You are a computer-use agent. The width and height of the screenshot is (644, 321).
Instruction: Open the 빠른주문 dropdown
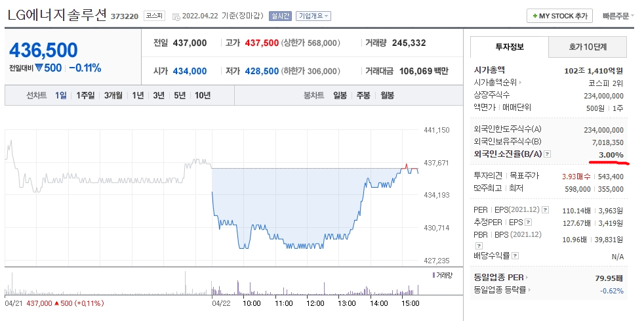[x=618, y=16]
